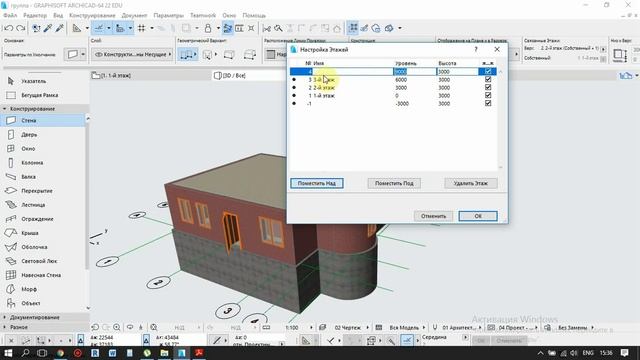Viewport: 640px width, 360px height.
Task: Select Объект (Object) tool
Action: 43,303
